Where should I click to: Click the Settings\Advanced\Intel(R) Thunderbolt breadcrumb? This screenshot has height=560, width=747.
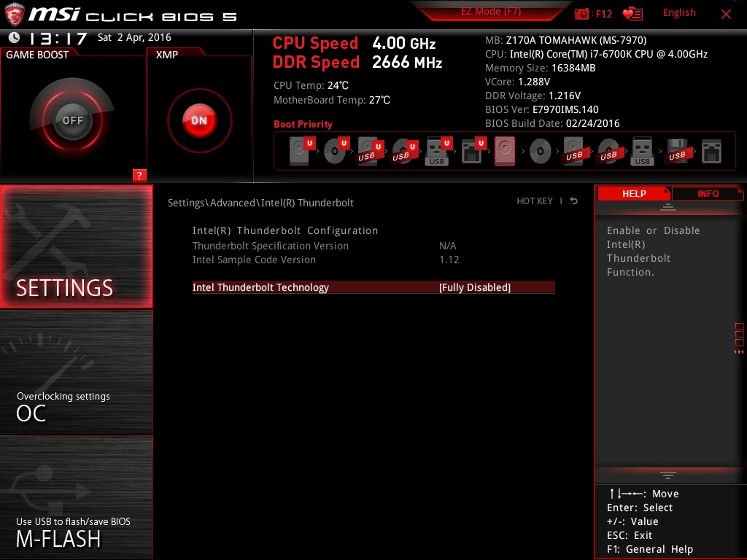coord(260,203)
